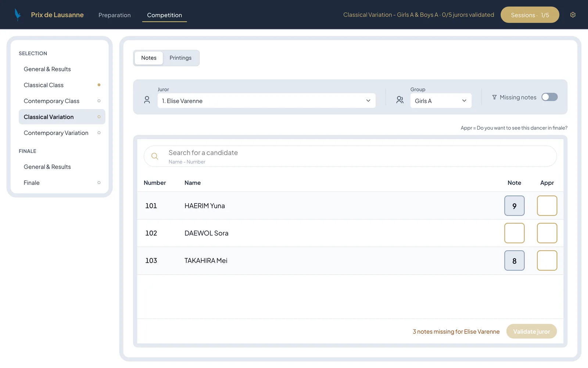Click the Prix de Lausanne title
588x368 pixels.
57,15
